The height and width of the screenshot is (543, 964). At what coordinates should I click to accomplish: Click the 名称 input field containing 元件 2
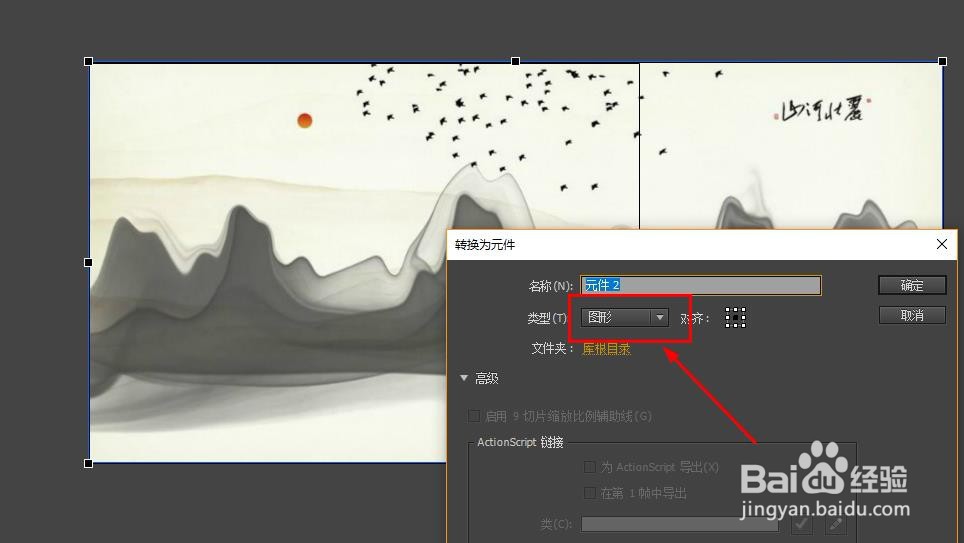701,285
